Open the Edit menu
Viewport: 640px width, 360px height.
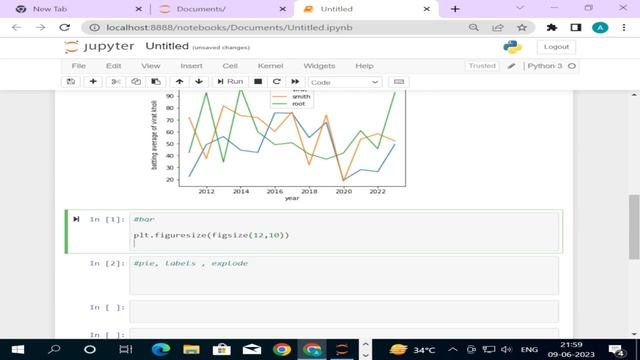click(113, 66)
